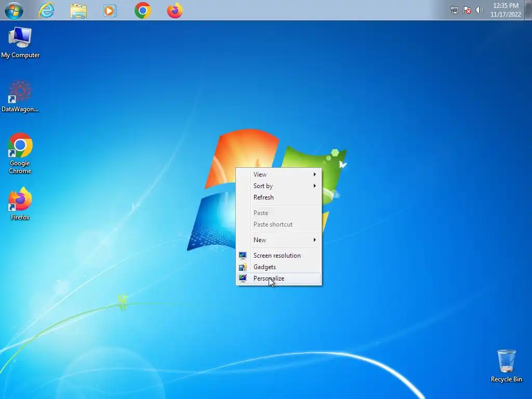The width and height of the screenshot is (532, 399).
Task: Open Windows Media Player taskbar icon
Action: click(110, 11)
